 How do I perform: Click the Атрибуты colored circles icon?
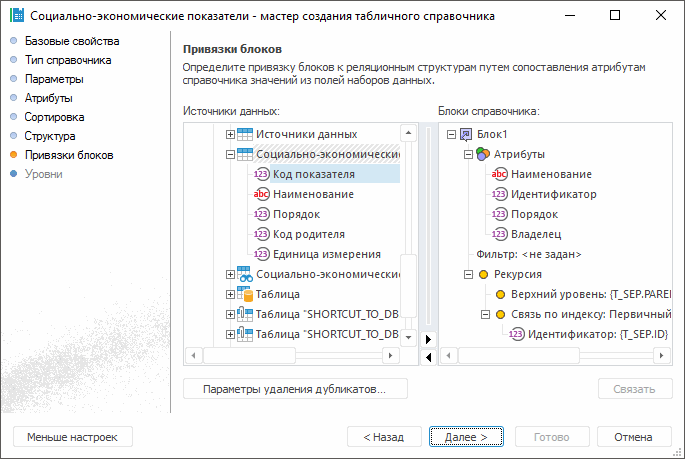pos(482,154)
